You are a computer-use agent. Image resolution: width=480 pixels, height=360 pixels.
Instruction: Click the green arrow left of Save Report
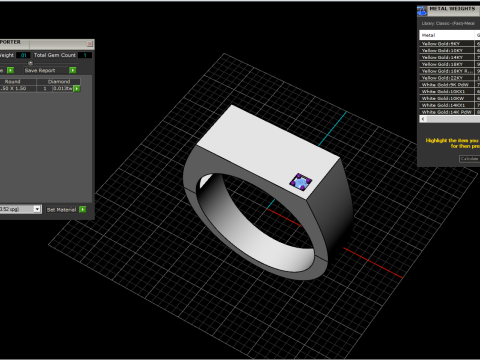click(11, 70)
